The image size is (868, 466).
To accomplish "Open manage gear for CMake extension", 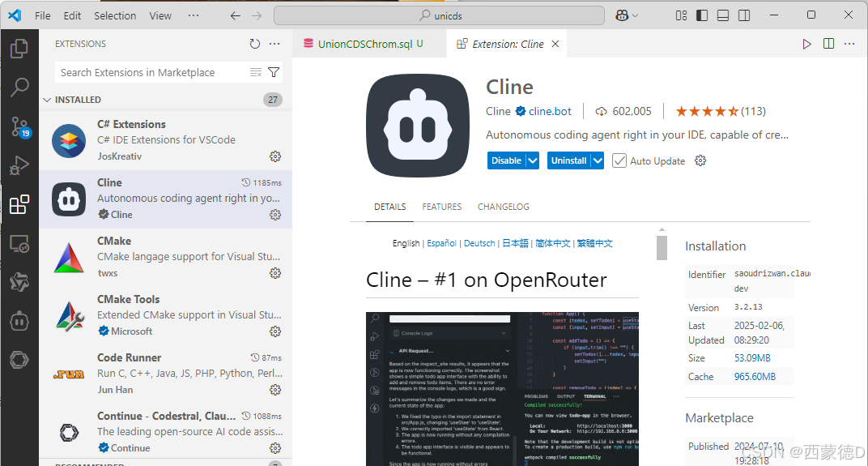I will tap(275, 273).
